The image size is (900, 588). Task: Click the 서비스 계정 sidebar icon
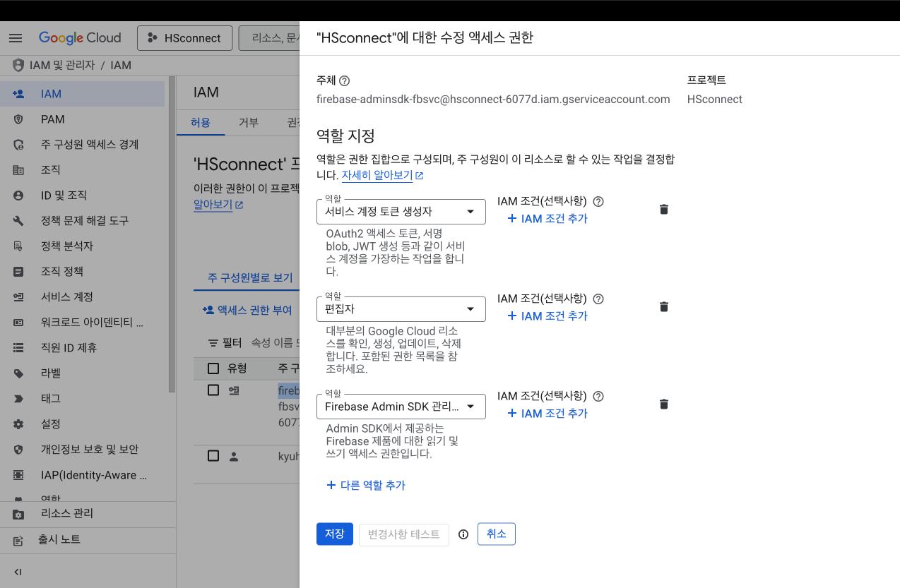18,297
